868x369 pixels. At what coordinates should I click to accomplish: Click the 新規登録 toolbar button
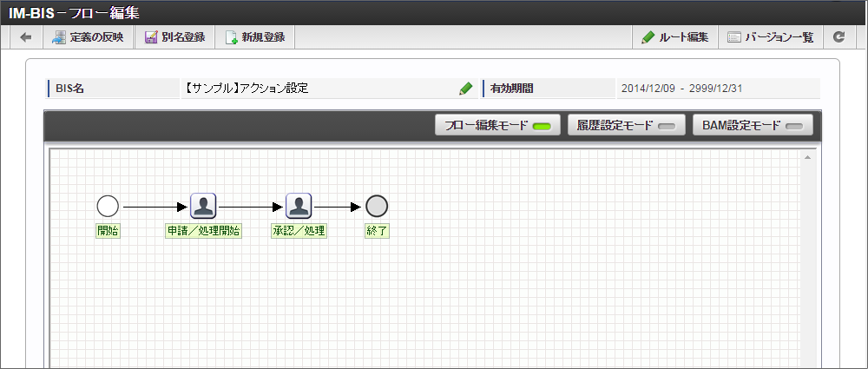click(255, 37)
